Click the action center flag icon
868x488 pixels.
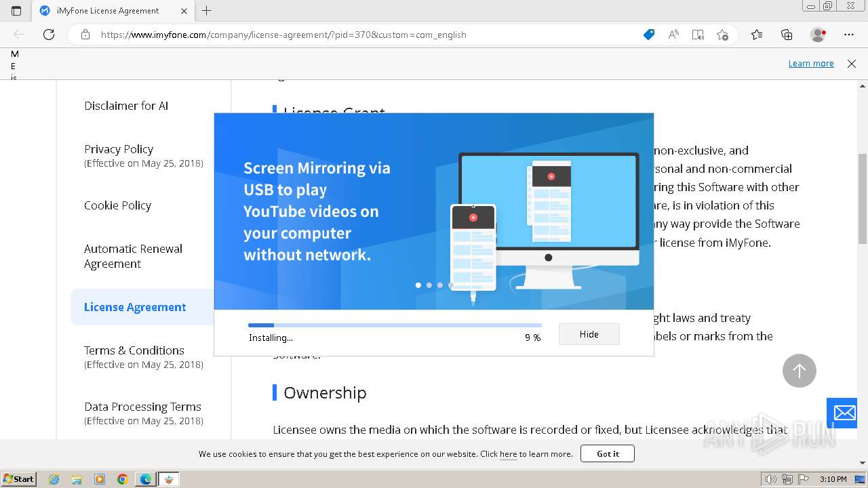click(802, 479)
